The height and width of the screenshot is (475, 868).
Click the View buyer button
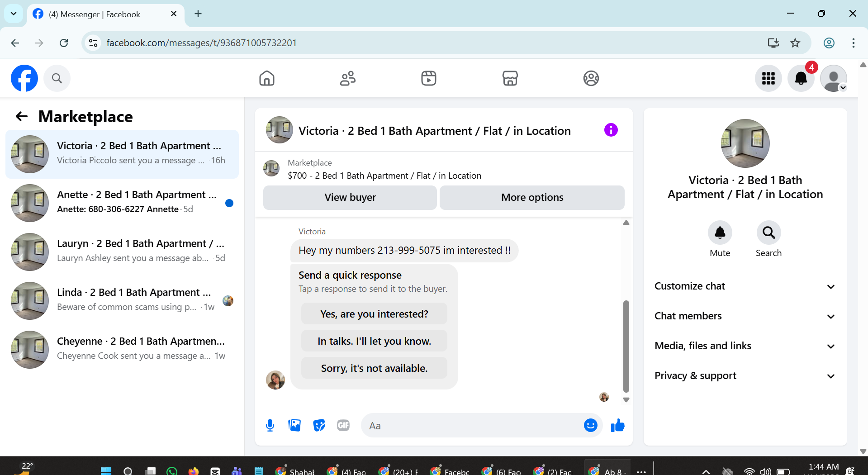point(350,197)
